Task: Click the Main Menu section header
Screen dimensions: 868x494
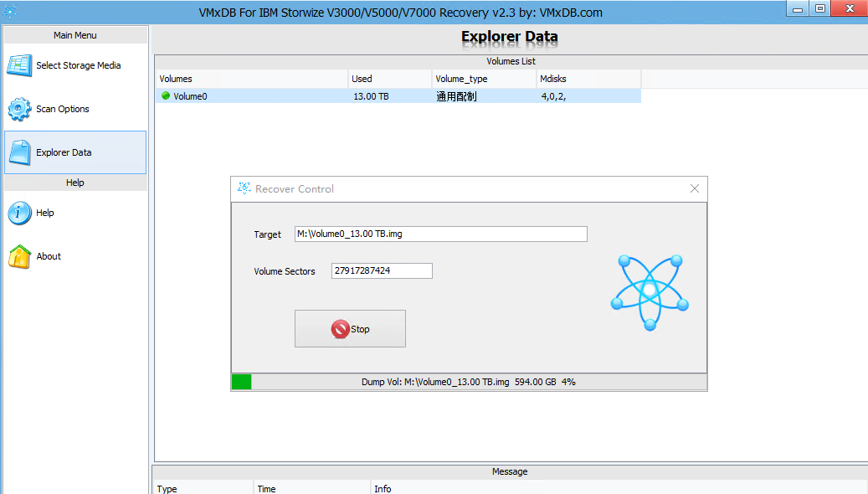Action: click(75, 35)
